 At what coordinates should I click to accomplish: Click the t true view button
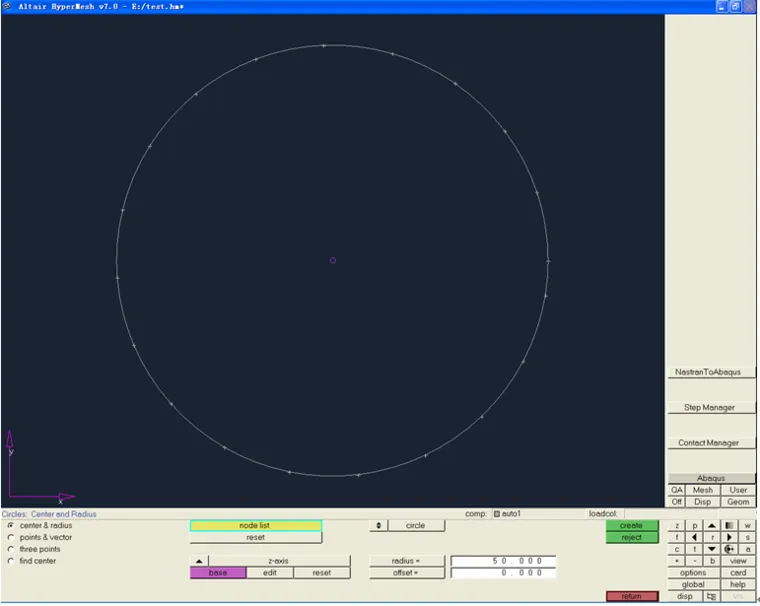click(x=695, y=549)
